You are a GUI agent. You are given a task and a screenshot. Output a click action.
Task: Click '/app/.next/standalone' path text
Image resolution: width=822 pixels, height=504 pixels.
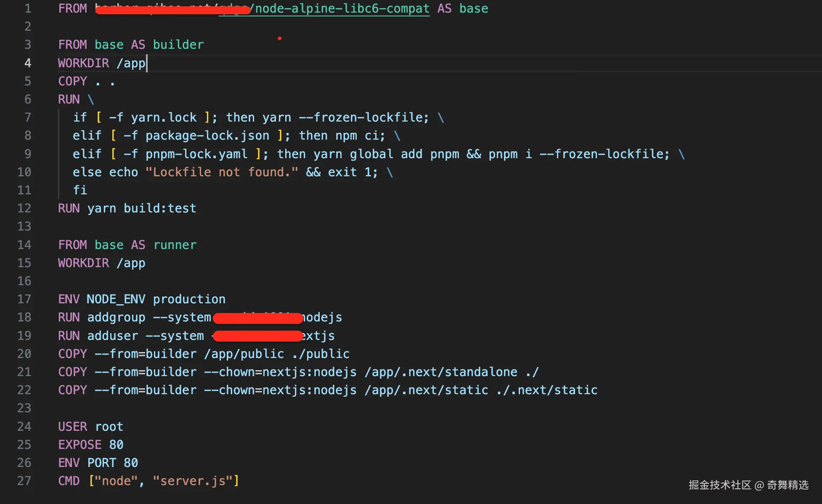[440, 372]
